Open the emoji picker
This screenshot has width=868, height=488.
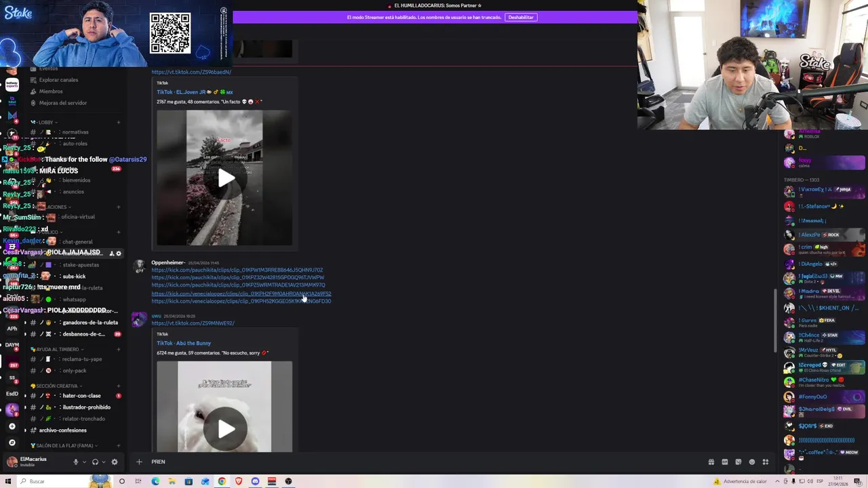click(x=752, y=462)
